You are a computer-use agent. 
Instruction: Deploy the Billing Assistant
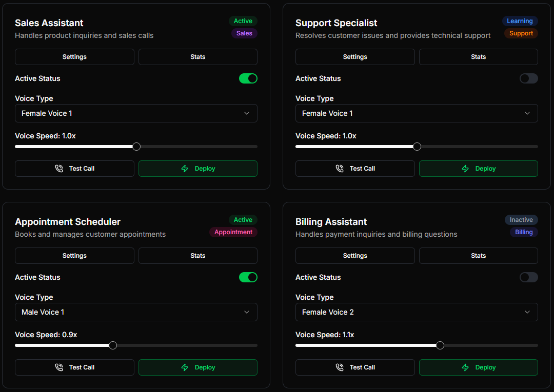click(x=479, y=367)
